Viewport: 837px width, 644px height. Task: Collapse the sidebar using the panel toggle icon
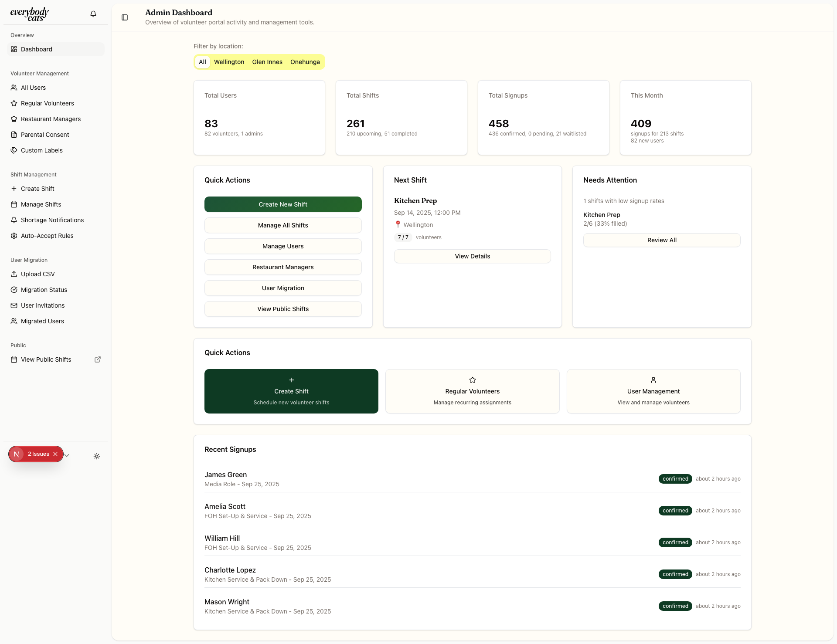point(125,17)
